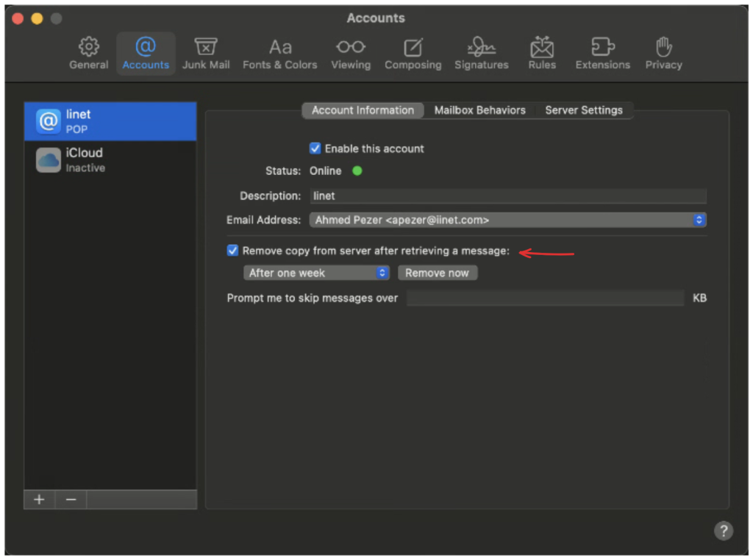This screenshot has width=753, height=560.
Task: Click the Description text field
Action: point(507,196)
